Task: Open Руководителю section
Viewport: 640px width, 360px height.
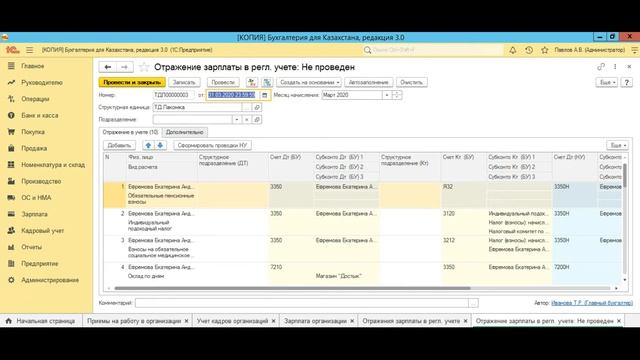Action: tap(42, 82)
